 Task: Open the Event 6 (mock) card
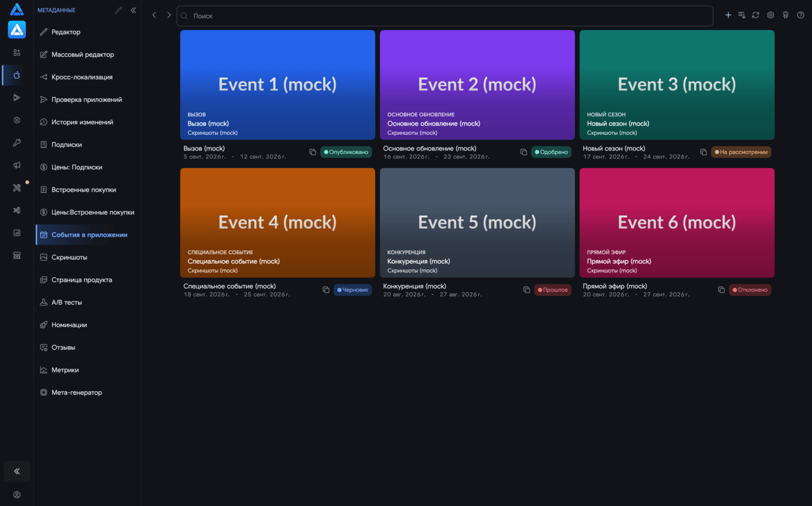[677, 223]
